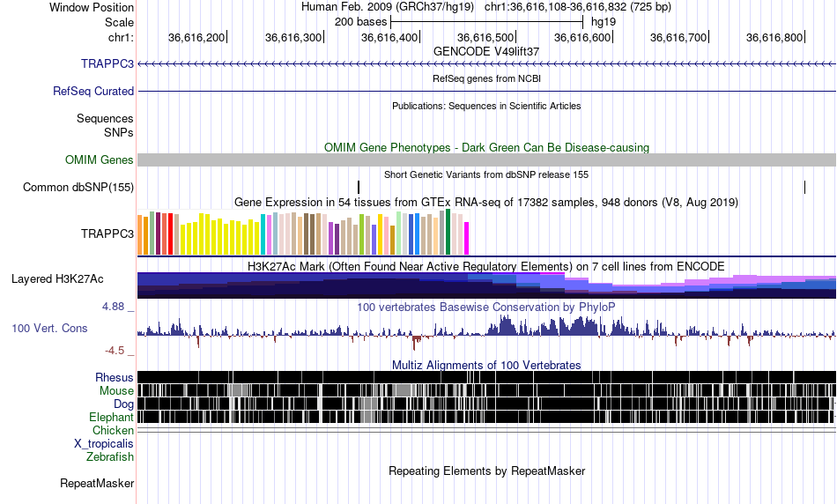Click Repeating Elements by RepeatMasker title

point(486,471)
